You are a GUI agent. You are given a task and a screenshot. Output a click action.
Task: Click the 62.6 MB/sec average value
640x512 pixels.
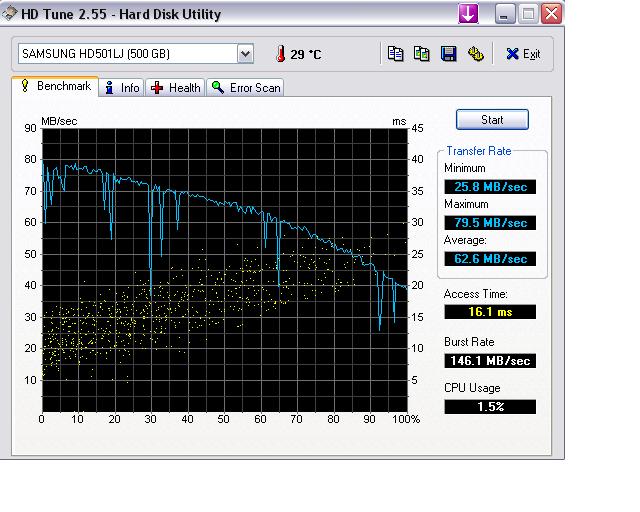pyautogui.click(x=490, y=259)
